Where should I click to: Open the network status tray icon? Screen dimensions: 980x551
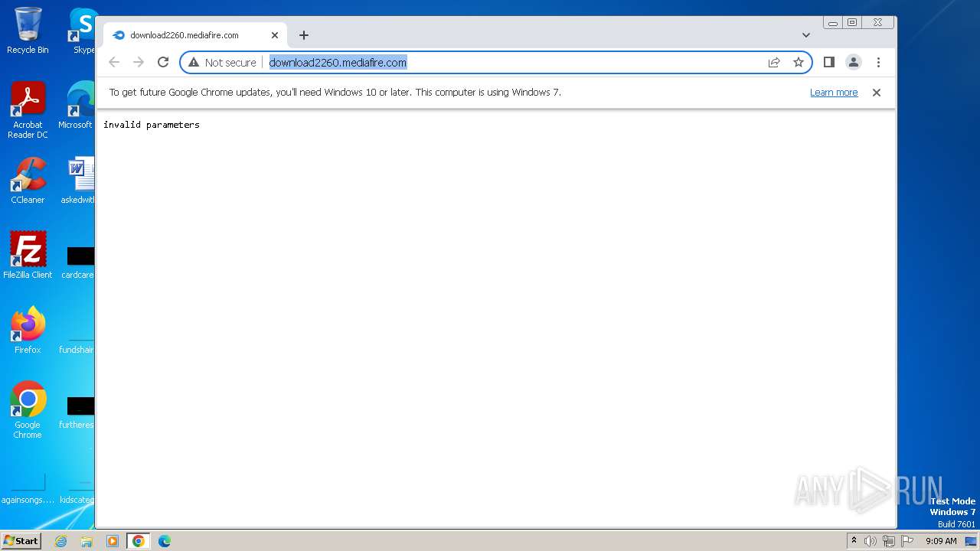click(x=889, y=541)
